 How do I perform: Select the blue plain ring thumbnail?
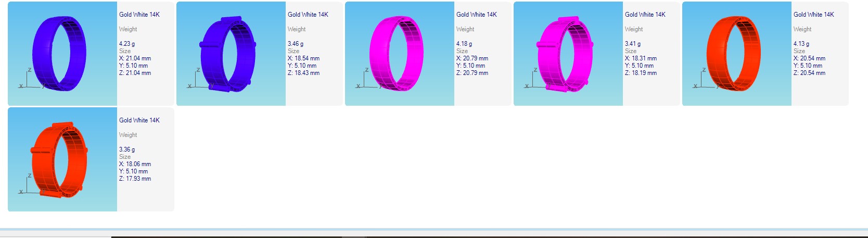(59, 53)
